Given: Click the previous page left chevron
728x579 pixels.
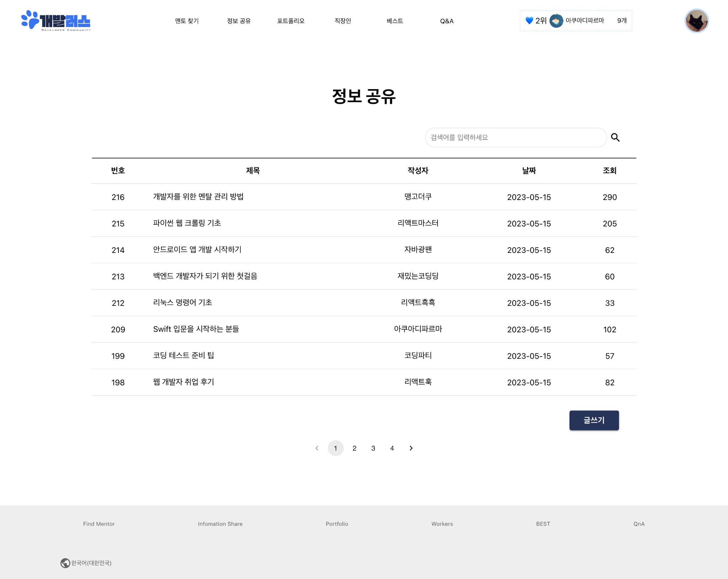Looking at the screenshot, I should pos(317,448).
